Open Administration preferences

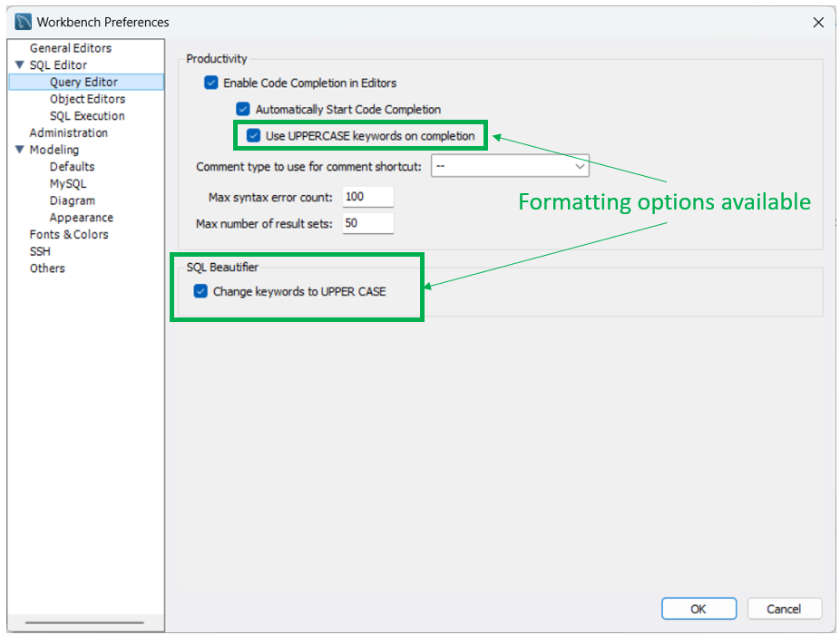(x=69, y=132)
